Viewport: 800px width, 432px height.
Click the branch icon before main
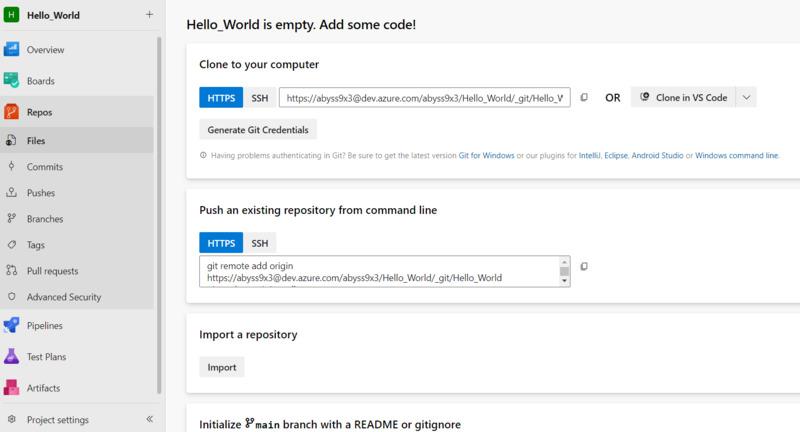click(x=249, y=423)
